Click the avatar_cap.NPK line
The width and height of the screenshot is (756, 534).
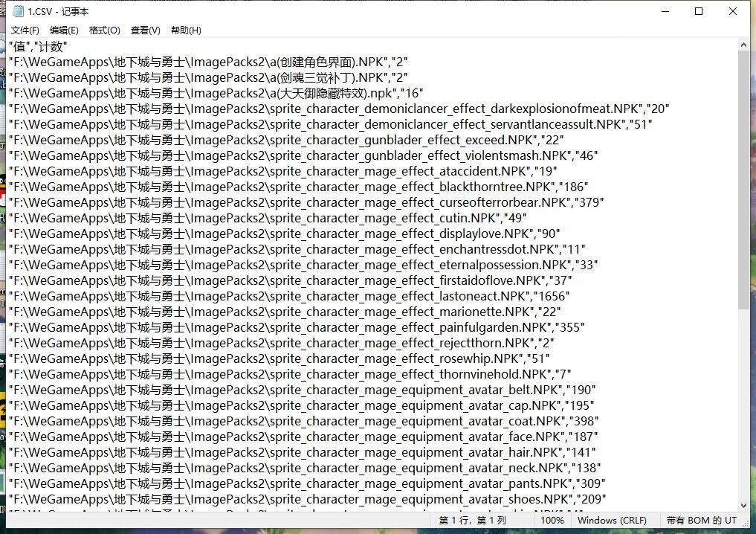301,405
